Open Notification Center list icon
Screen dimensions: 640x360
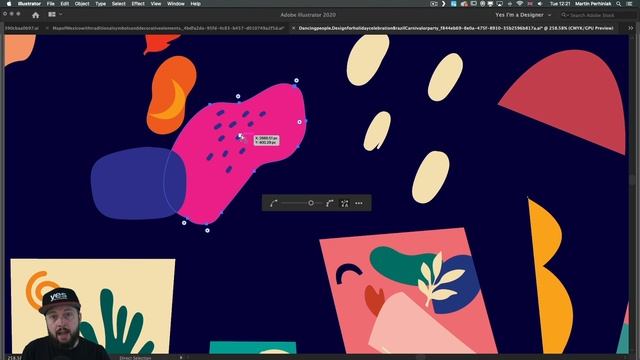click(630, 4)
